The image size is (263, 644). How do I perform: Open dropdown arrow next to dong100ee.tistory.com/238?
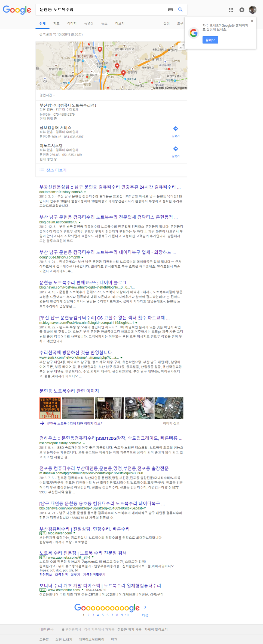(82, 257)
